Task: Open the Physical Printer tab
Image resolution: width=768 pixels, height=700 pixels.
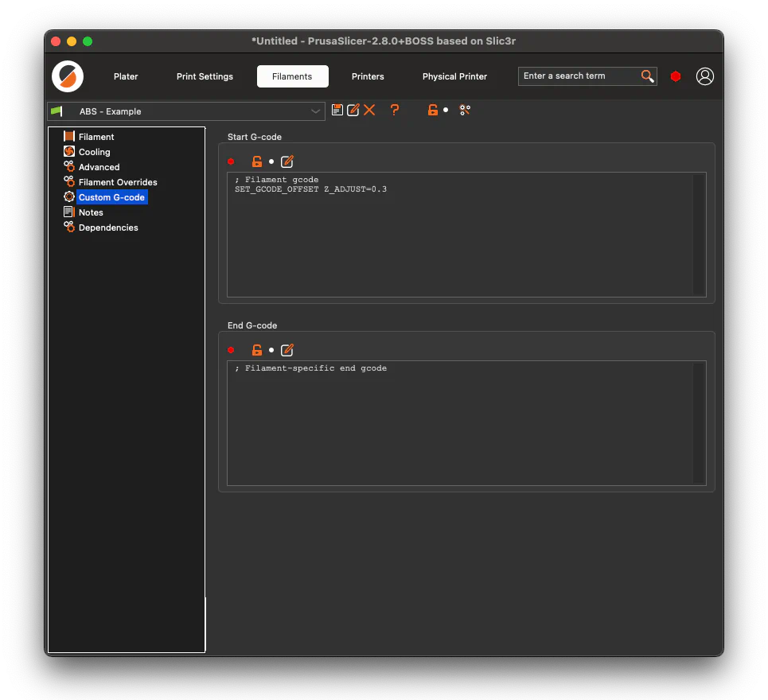Action: [x=454, y=76]
